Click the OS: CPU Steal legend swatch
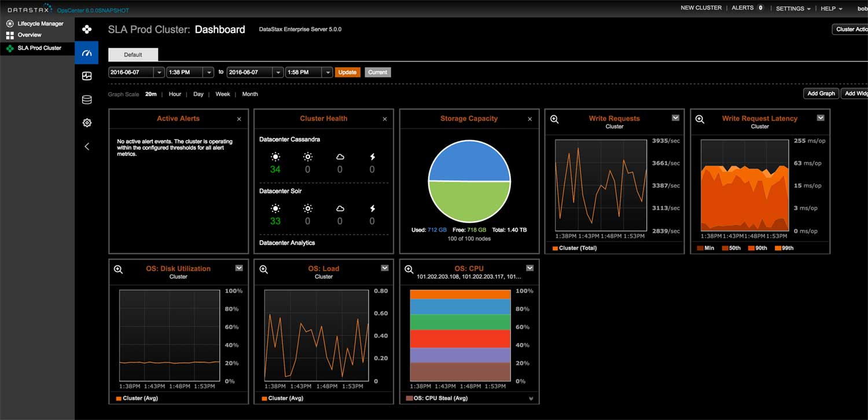This screenshot has width=868, height=420. pos(410,399)
